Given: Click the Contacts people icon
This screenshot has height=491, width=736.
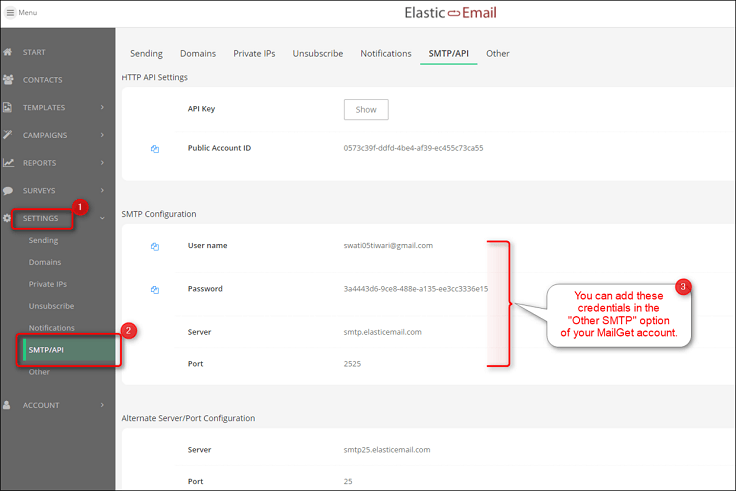Looking at the screenshot, I should point(8,80).
